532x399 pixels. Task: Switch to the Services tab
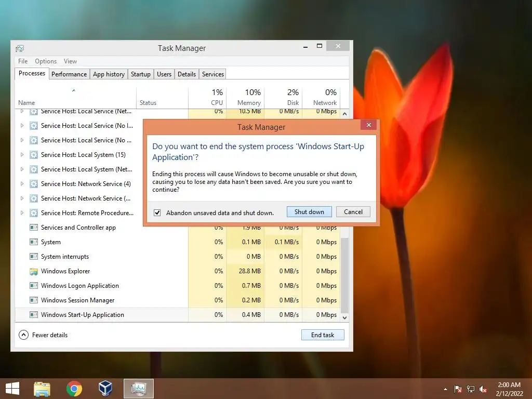[212, 74]
